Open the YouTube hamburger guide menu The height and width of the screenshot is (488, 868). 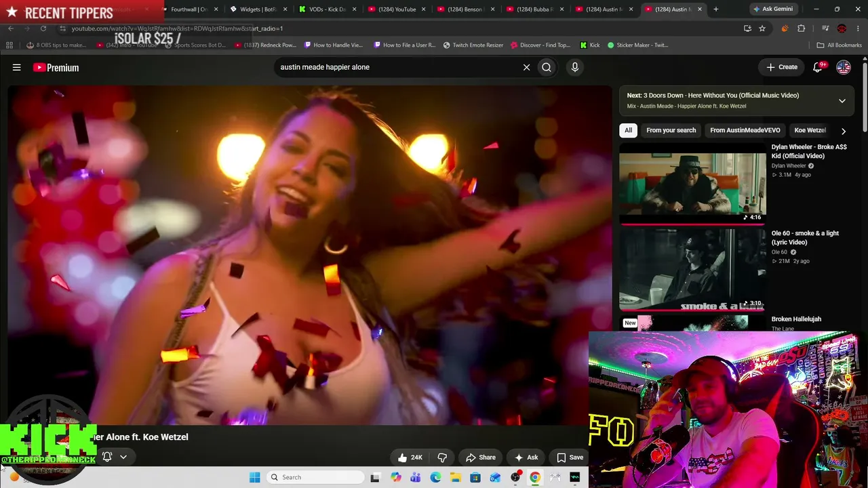pyautogui.click(x=17, y=67)
